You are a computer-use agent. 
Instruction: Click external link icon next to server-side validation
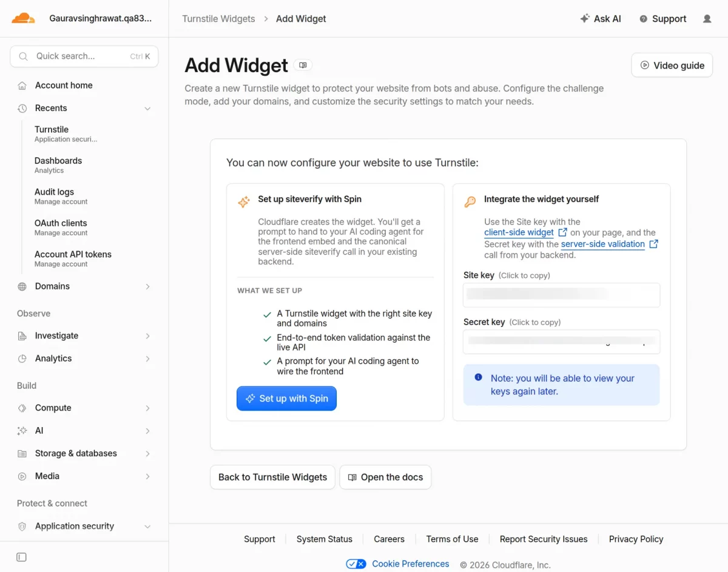click(x=653, y=244)
